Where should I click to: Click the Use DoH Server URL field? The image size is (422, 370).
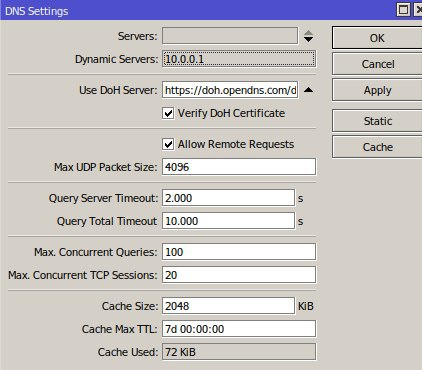coord(230,90)
